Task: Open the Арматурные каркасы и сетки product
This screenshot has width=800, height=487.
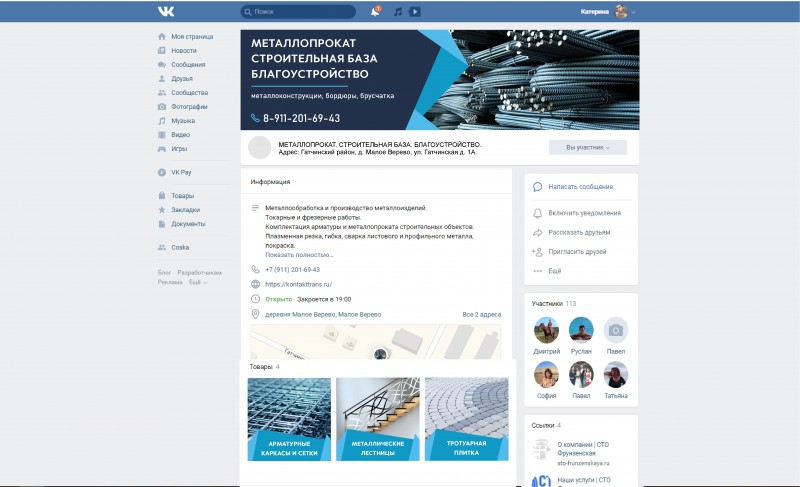Action: pyautogui.click(x=289, y=419)
